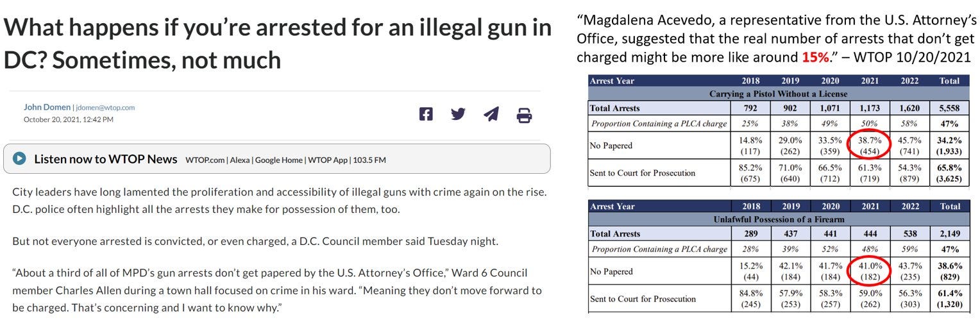980x320 pixels.
Task: Click the Listen now to WTOP News bar
Action: pyautogui.click(x=277, y=158)
